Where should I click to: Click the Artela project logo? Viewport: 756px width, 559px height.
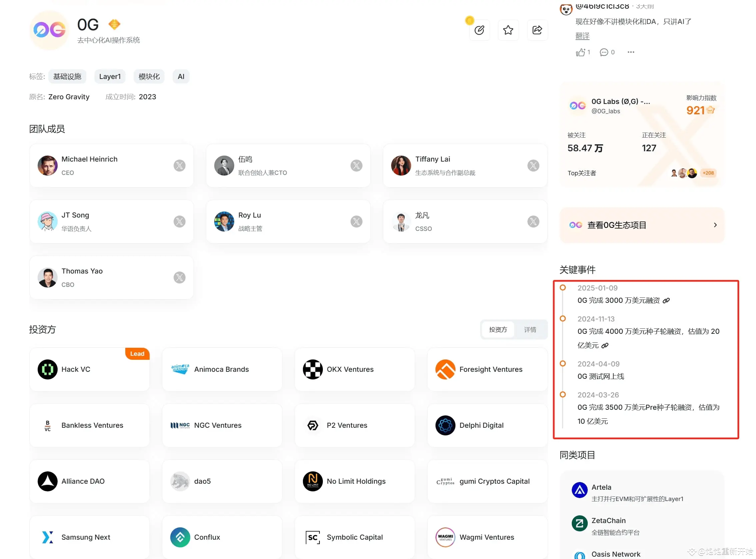click(x=579, y=490)
